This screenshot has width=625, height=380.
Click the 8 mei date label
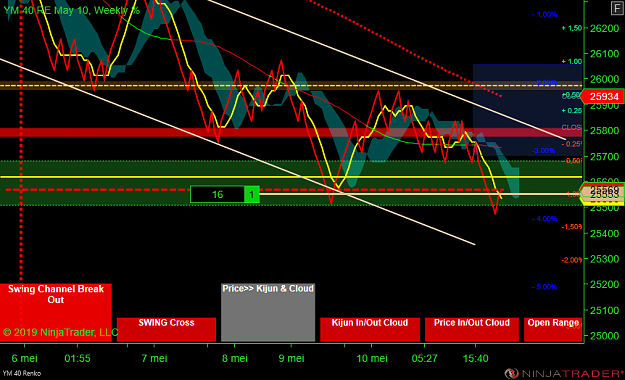pos(235,358)
